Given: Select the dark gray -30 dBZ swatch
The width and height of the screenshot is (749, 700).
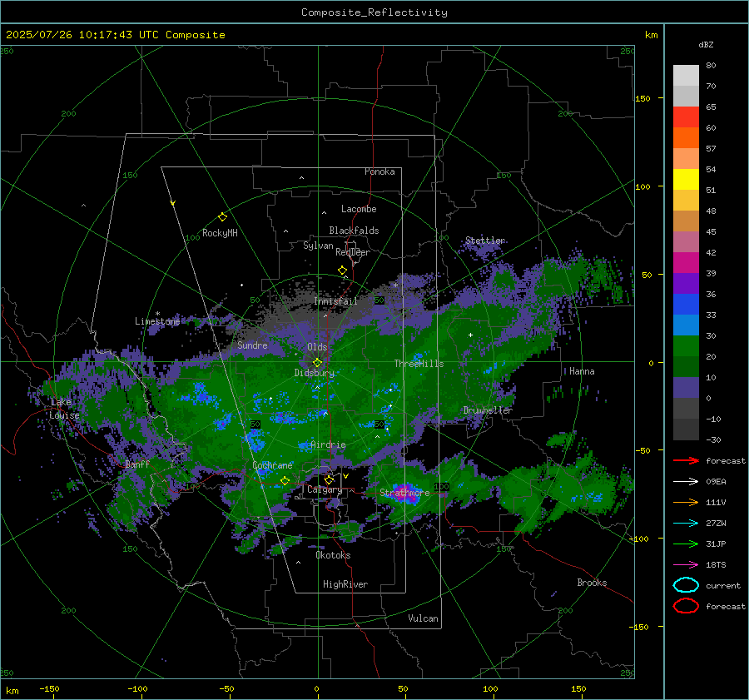Looking at the screenshot, I should [686, 429].
